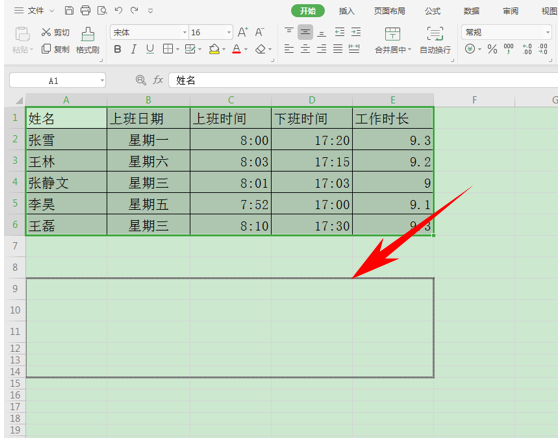Undo the last action
The image size is (559, 438).
[118, 10]
